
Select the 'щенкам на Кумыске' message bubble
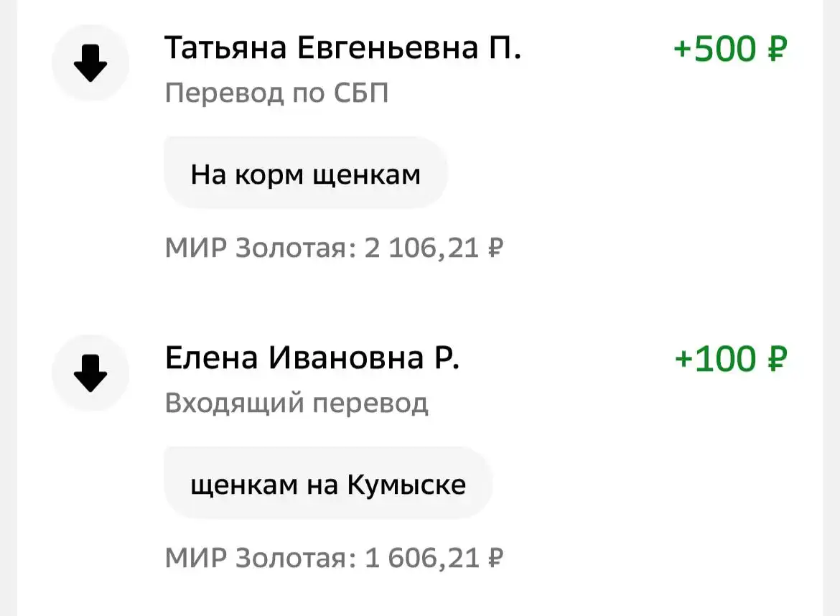(327, 483)
